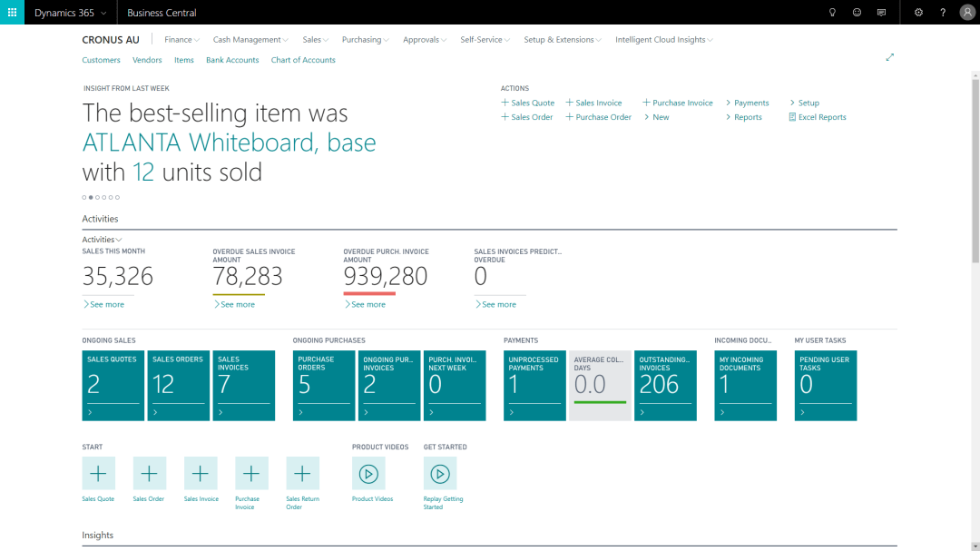This screenshot has height=551, width=980.
Task: Open the Purch. Invoices Next Week tile
Action: pos(455,385)
